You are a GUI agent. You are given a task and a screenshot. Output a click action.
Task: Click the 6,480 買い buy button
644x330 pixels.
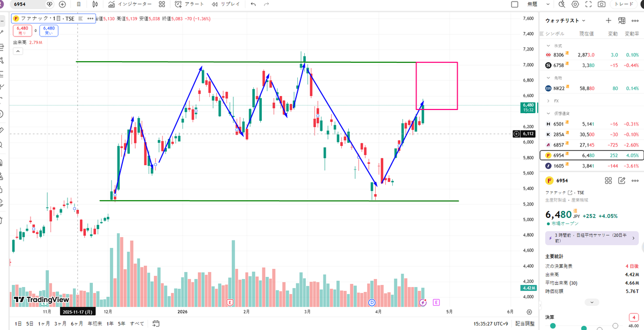pyautogui.click(x=49, y=30)
